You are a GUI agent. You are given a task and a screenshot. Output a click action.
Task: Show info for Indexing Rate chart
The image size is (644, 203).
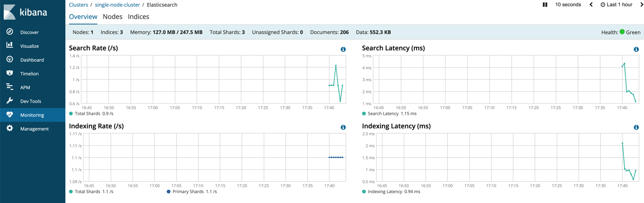[x=343, y=127]
